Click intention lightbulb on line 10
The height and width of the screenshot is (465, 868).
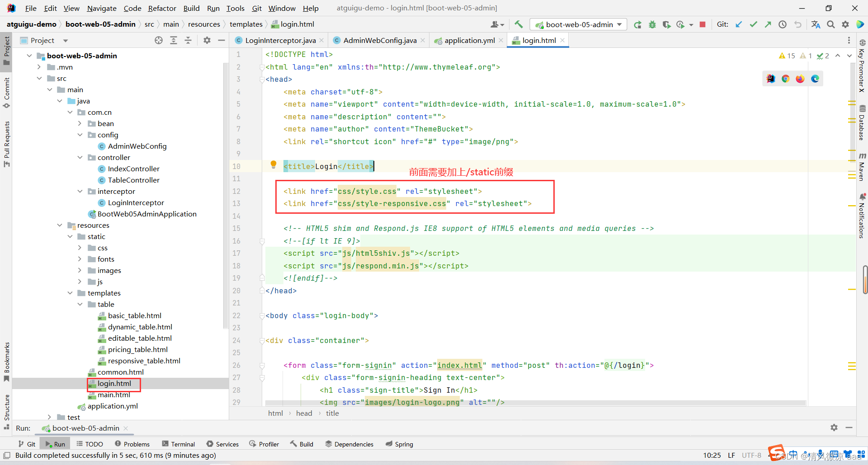coord(273,164)
